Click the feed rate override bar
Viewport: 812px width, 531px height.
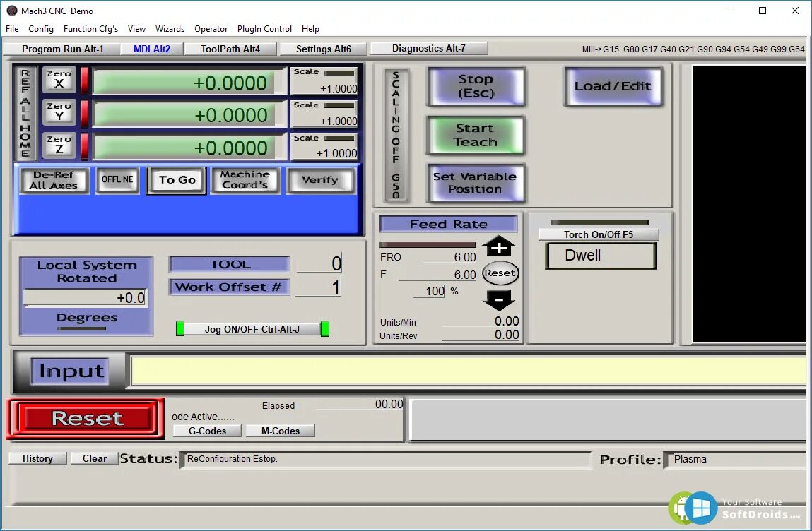(428, 245)
